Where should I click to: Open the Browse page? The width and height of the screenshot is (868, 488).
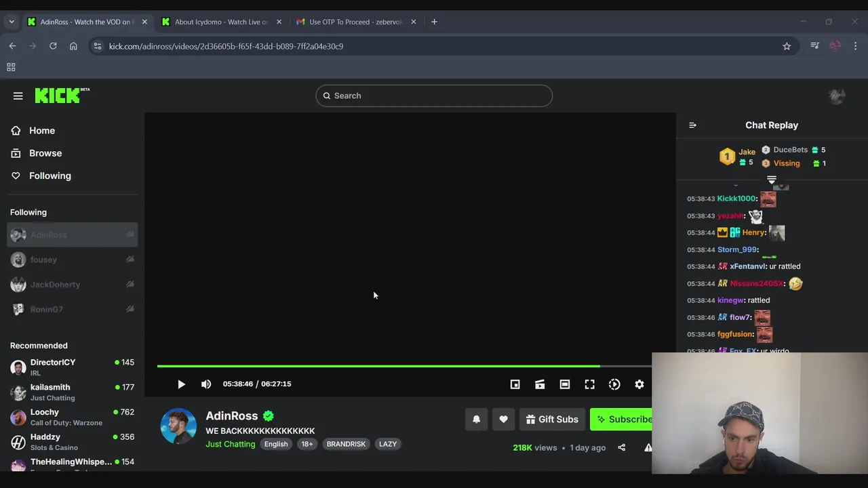(x=45, y=153)
